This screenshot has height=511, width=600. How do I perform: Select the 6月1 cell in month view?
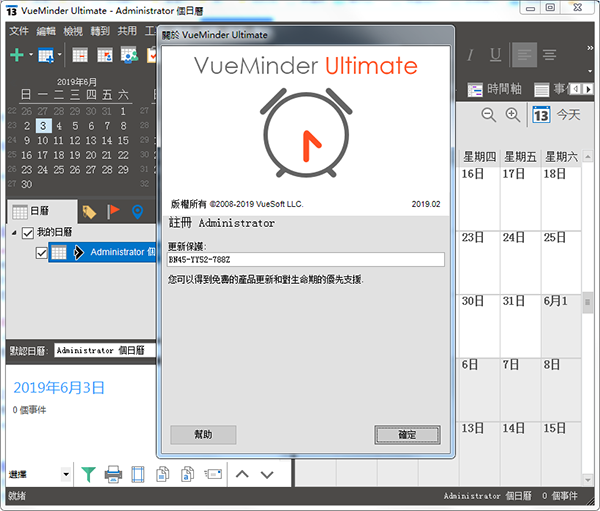tap(562, 326)
